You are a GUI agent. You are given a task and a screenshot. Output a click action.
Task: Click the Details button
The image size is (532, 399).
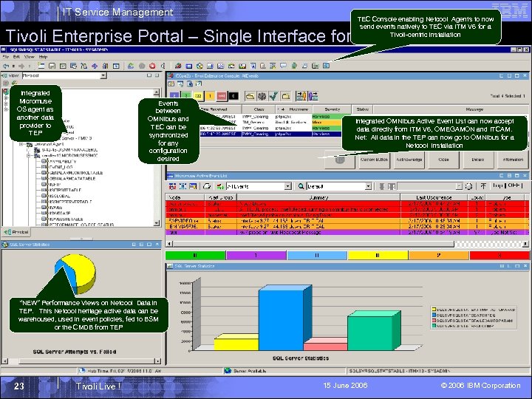coord(478,160)
